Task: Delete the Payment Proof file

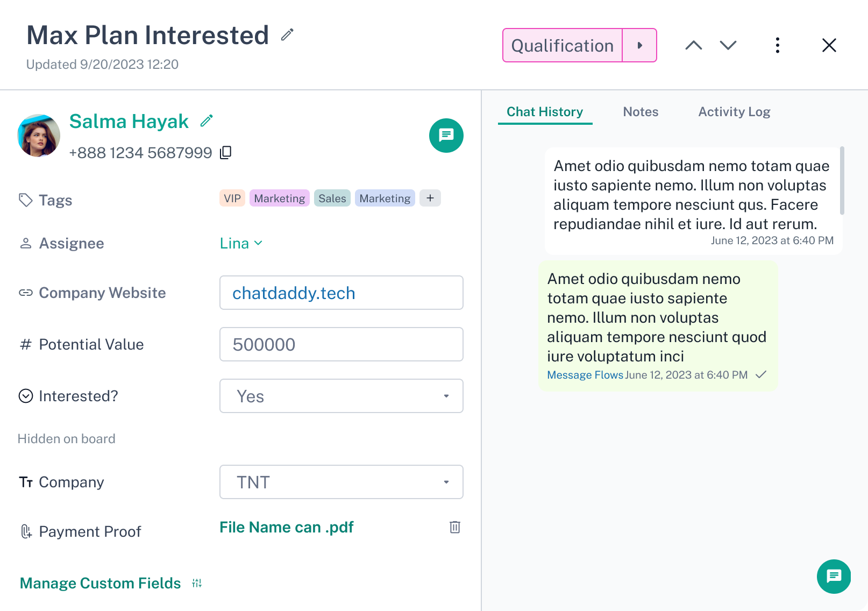Action: (x=454, y=527)
